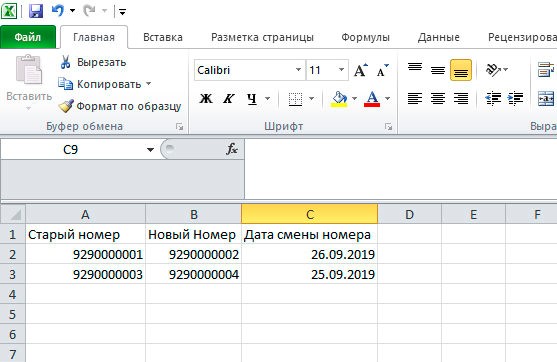Click Вырезать cut button
Screen dimensions: 557x362
coord(93,62)
